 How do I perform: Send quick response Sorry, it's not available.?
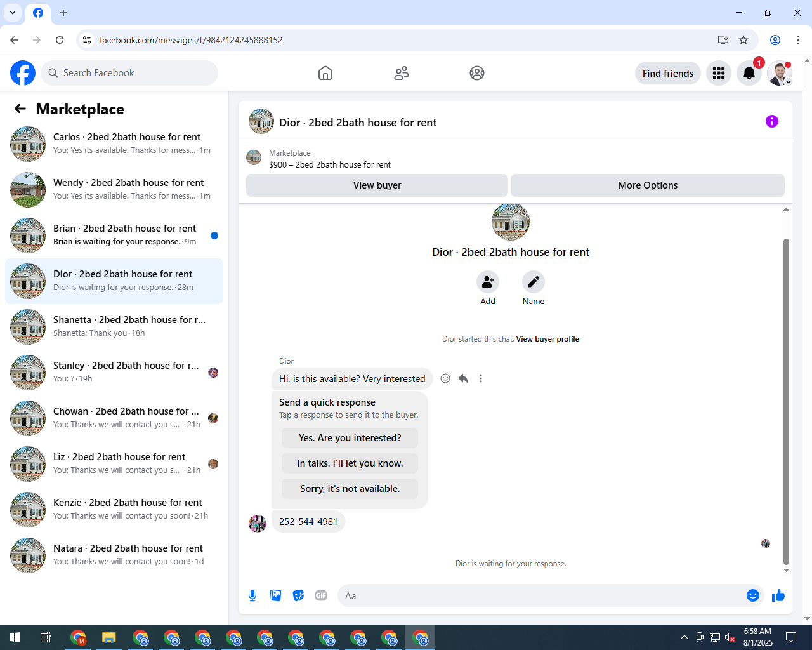point(350,489)
